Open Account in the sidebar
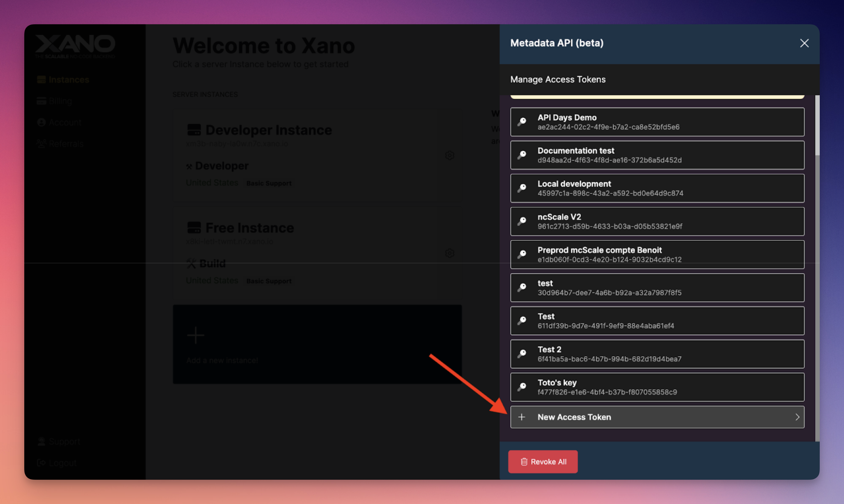 [65, 123]
